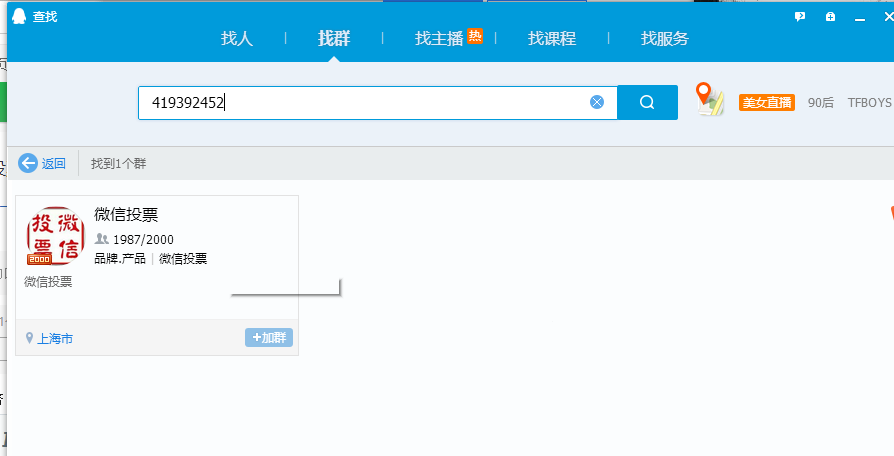Click the 上海市 location link
894x456 pixels.
click(55, 338)
